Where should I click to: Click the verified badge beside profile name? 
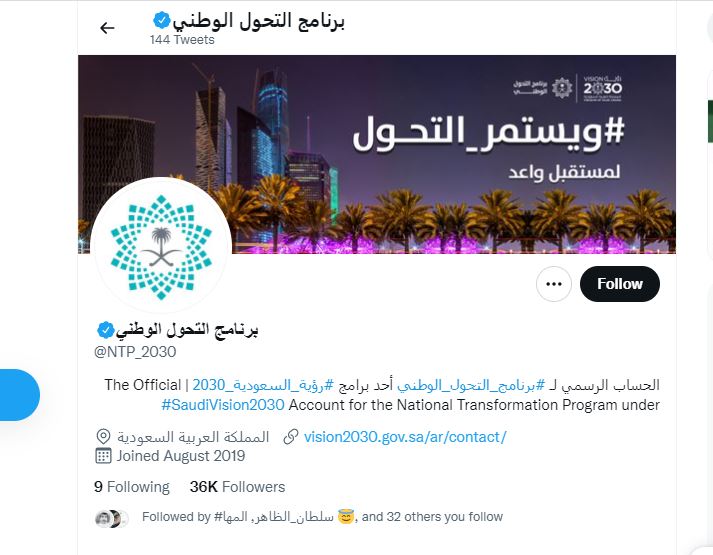(x=105, y=330)
